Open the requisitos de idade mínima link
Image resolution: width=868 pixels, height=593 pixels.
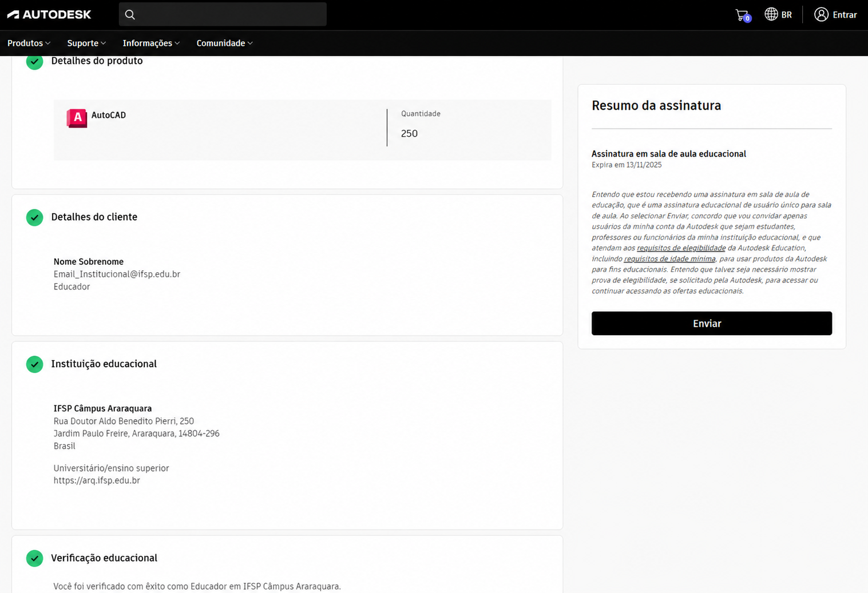(x=669, y=259)
